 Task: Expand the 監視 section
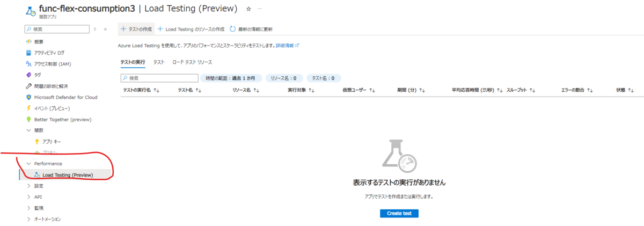29,208
